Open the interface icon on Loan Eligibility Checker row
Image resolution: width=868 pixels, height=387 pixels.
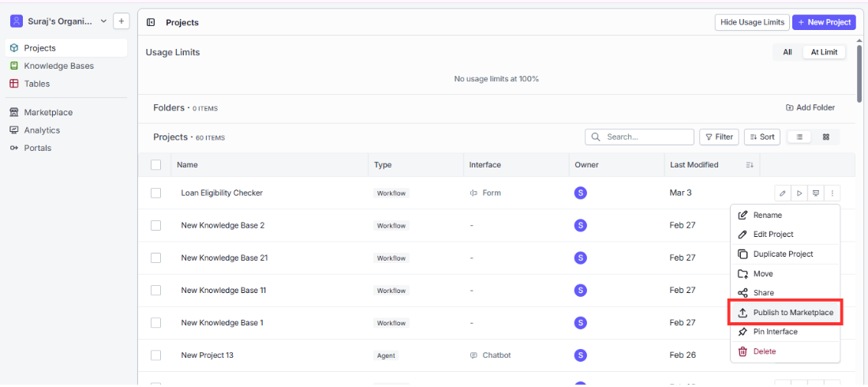point(815,193)
